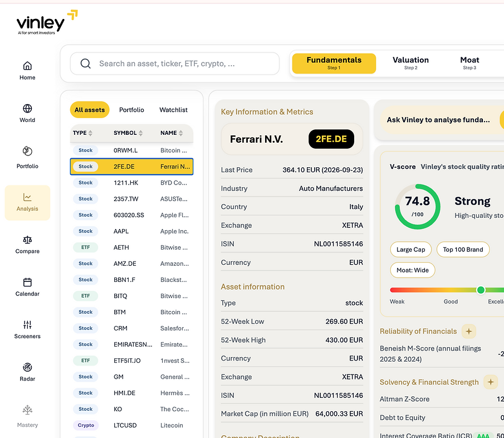Open Screeners sliders icon
This screenshot has height=438, width=504.
(x=27, y=325)
